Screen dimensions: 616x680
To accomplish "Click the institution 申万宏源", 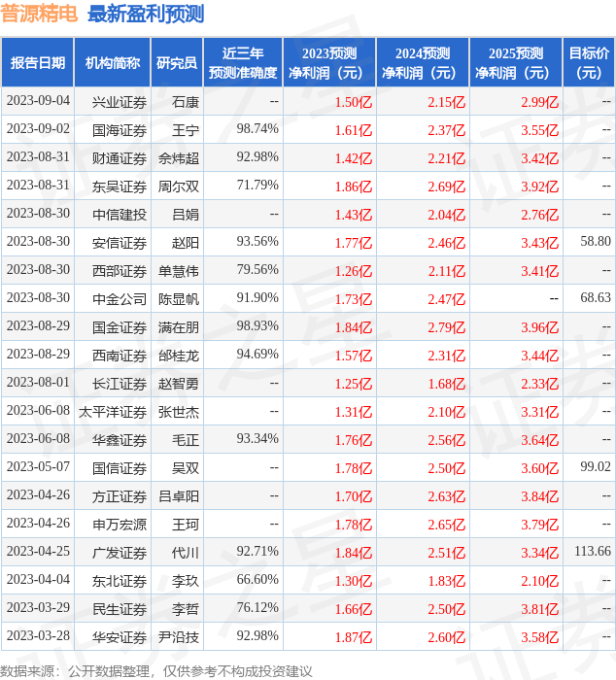I will (120, 526).
